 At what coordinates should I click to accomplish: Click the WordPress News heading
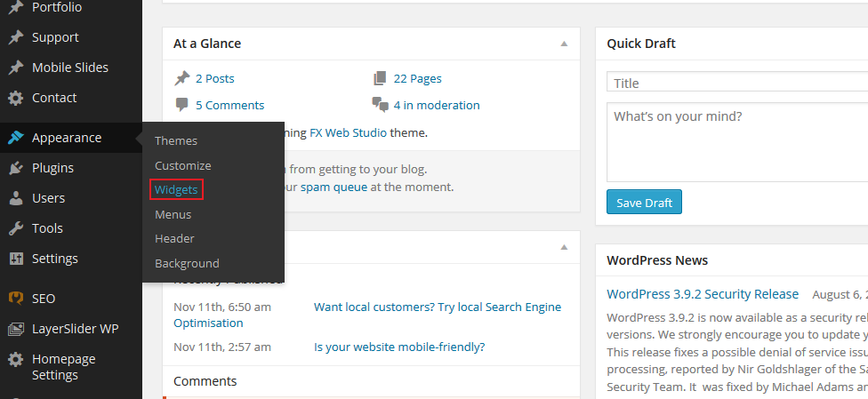(x=657, y=260)
